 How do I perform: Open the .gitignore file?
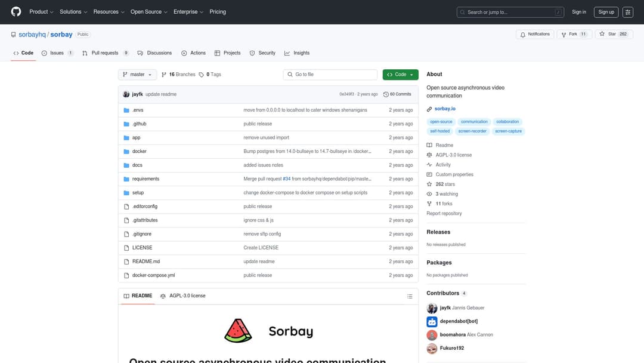point(142,234)
